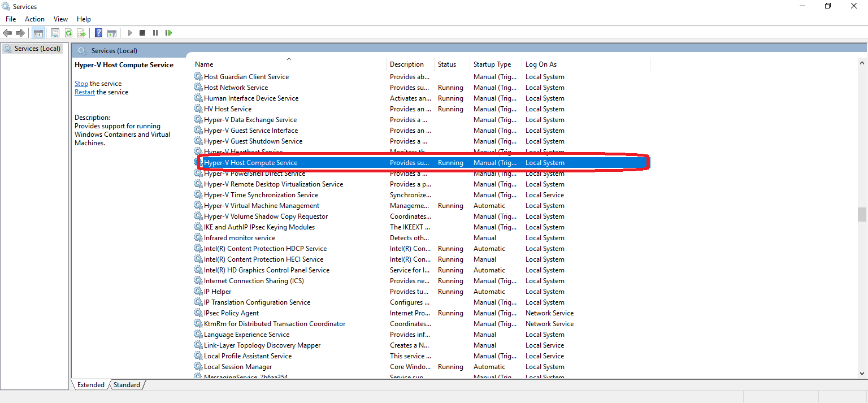Click the Stop the service link
Image resolution: width=868 pixels, height=403 pixels.
[x=81, y=83]
